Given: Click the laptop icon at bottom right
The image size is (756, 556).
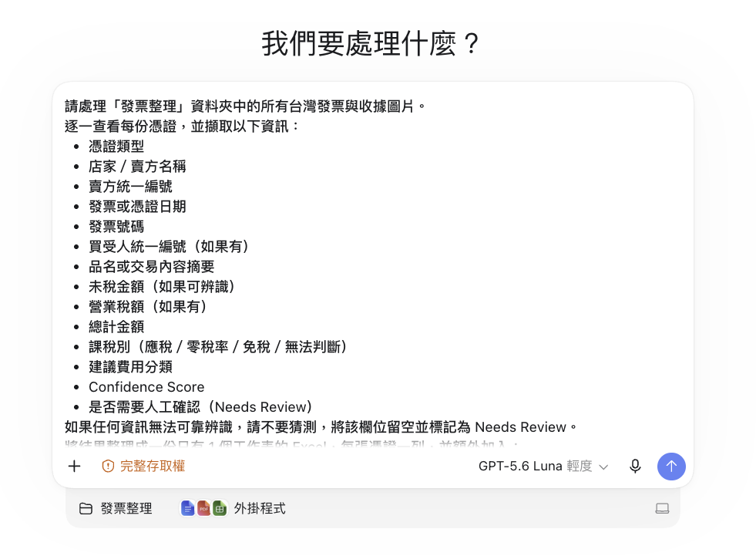Looking at the screenshot, I should point(662,508).
